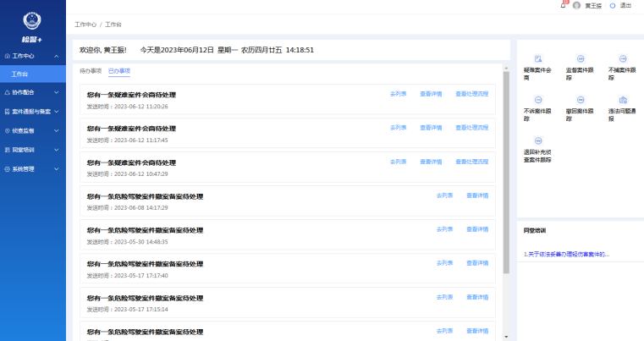Viewport: 644px width, 341px height.
Task: Open the 同堂培训 article link 关于依法妥善办理轻伤害案件的
Action: (x=566, y=254)
